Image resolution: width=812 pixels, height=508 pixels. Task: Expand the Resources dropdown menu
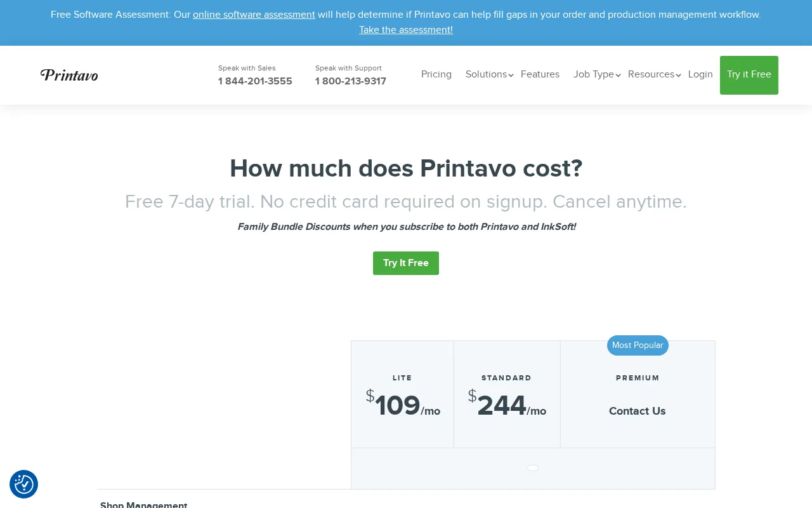[x=654, y=74]
